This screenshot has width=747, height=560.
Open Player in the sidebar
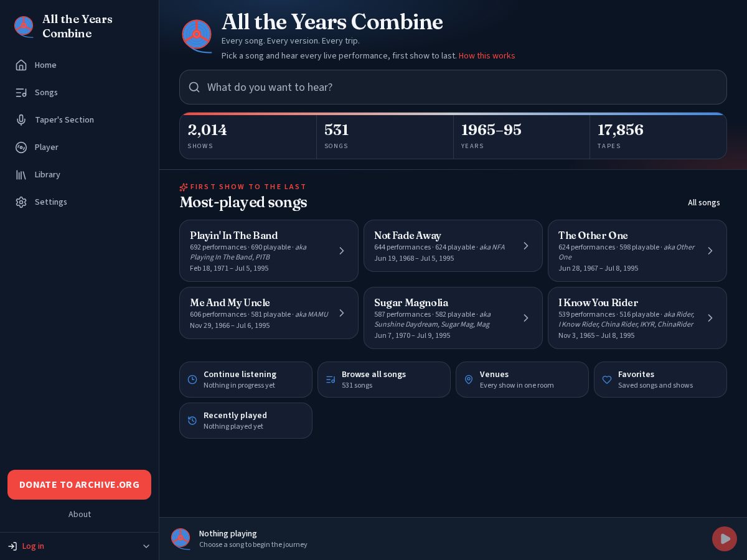point(80,147)
